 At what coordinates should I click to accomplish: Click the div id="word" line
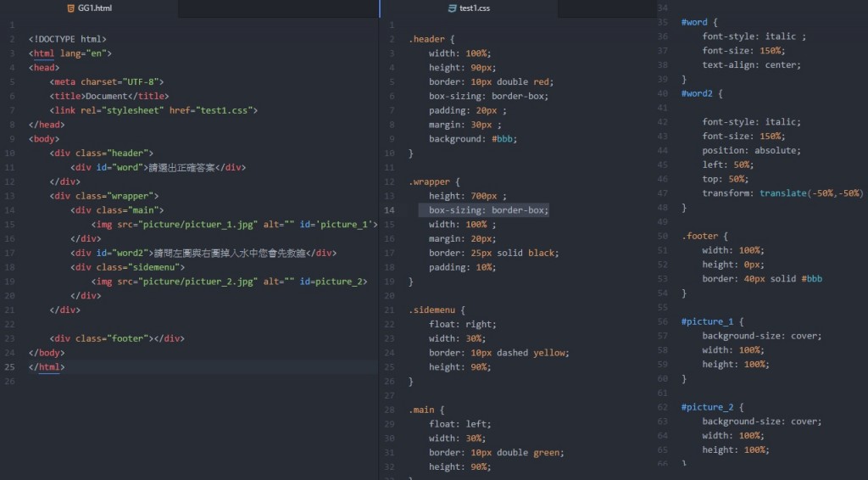[159, 168]
